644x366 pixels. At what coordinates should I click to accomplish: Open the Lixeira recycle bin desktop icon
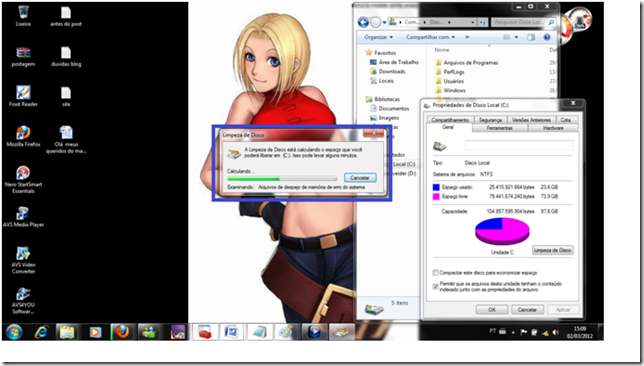23,16
